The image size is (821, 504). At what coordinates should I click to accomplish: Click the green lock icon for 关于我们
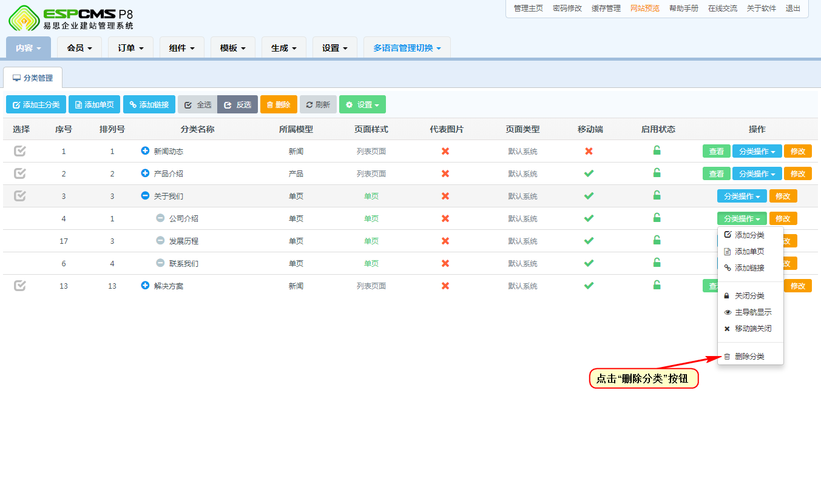657,195
